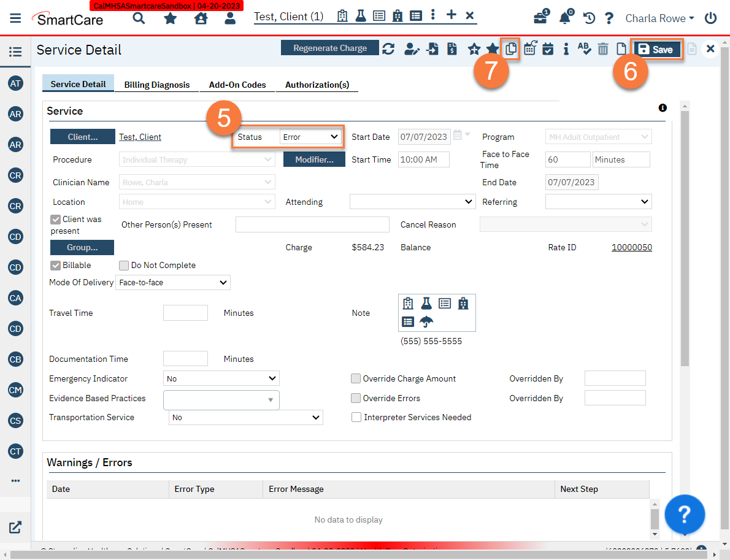Select the lab flask icon in client header
This screenshot has width=730, height=560.
coord(361,16)
